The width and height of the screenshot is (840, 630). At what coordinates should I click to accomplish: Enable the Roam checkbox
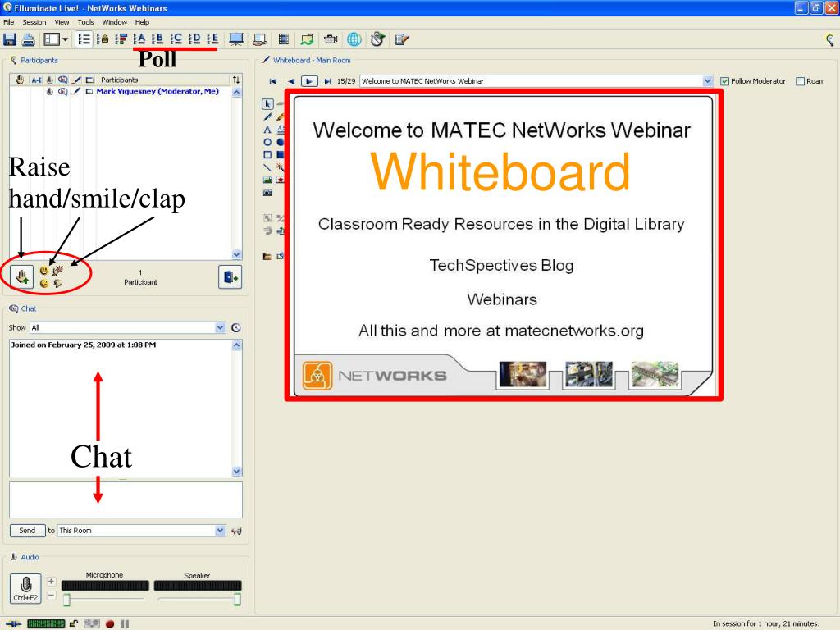coord(801,81)
